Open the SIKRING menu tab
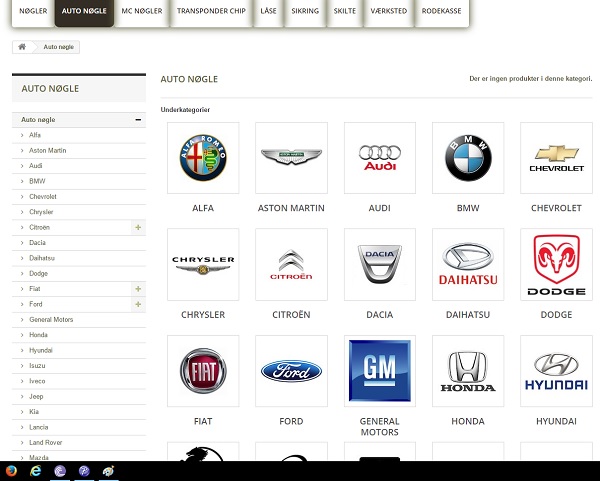 coord(305,11)
